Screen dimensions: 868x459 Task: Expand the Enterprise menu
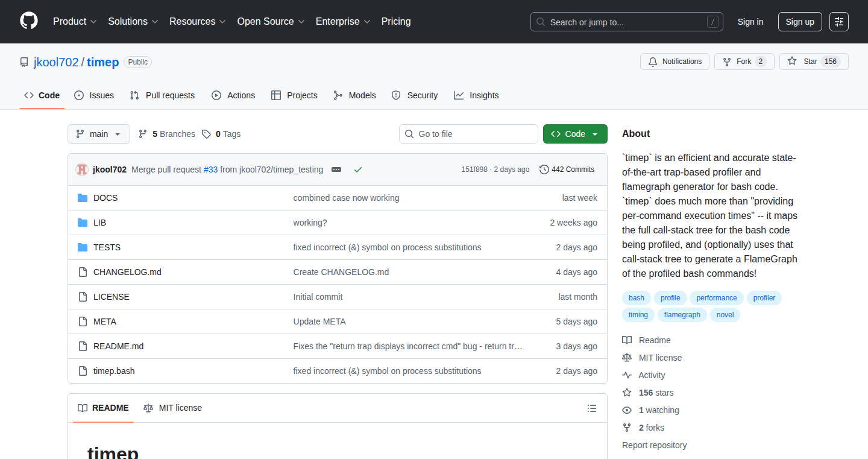click(344, 21)
